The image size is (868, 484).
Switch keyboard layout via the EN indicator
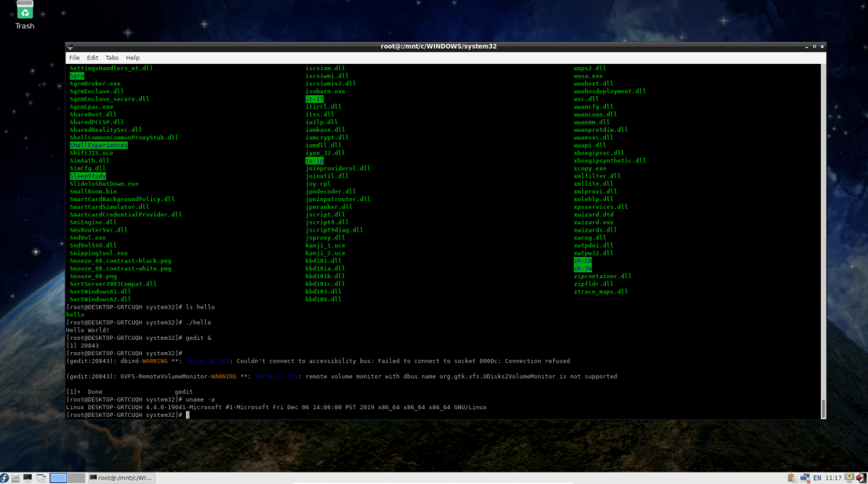click(817, 478)
